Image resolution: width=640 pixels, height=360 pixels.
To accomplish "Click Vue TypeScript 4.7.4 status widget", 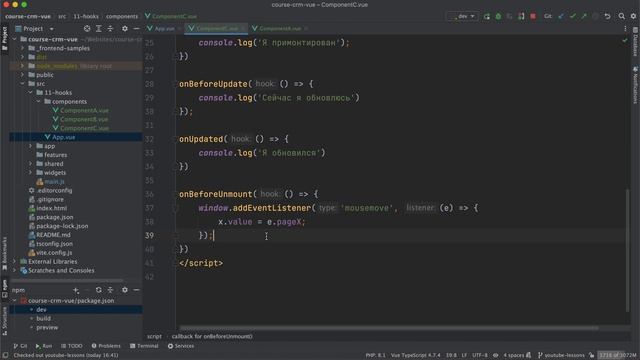I will [416, 355].
